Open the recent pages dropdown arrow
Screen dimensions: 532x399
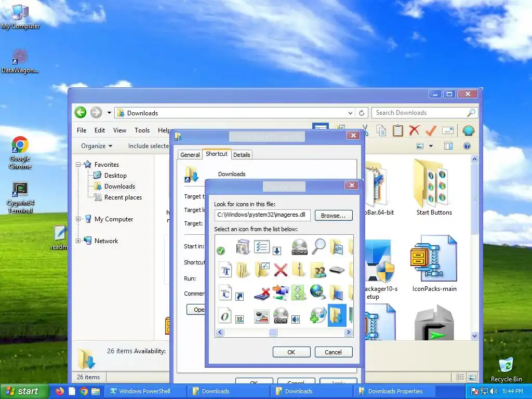point(109,113)
